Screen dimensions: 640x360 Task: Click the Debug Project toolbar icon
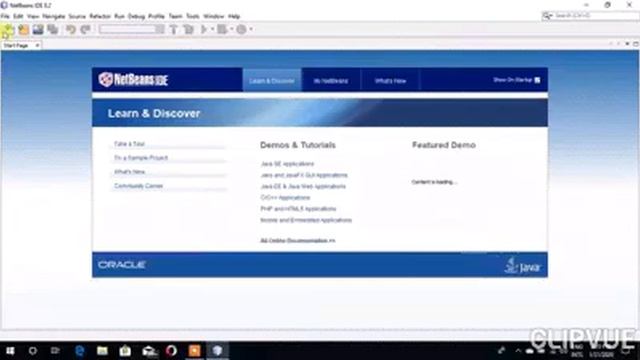point(222,29)
